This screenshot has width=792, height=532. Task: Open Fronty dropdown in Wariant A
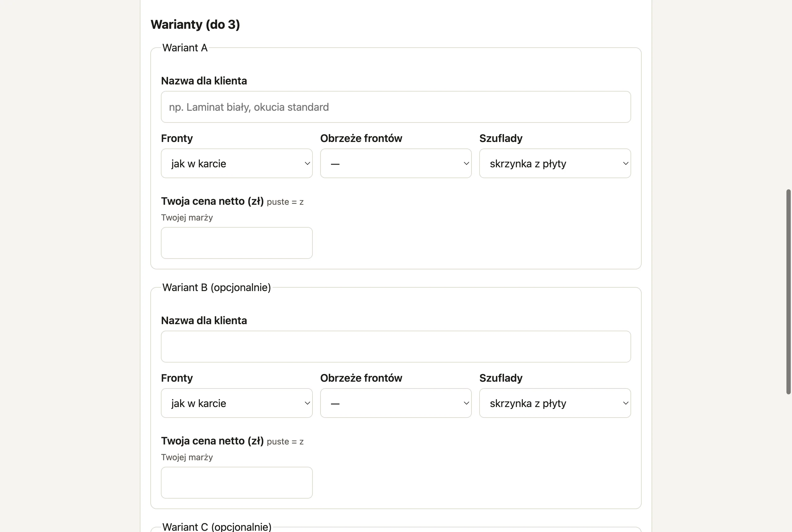click(x=236, y=163)
